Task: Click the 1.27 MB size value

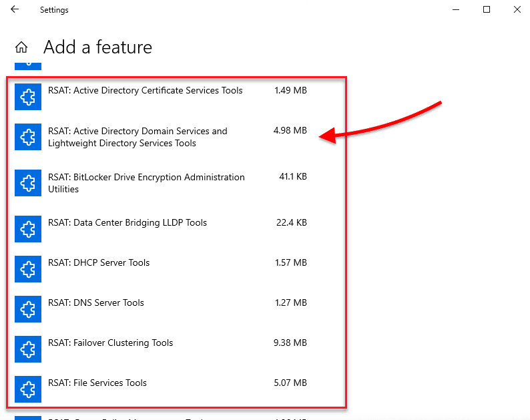Action: [x=291, y=302]
